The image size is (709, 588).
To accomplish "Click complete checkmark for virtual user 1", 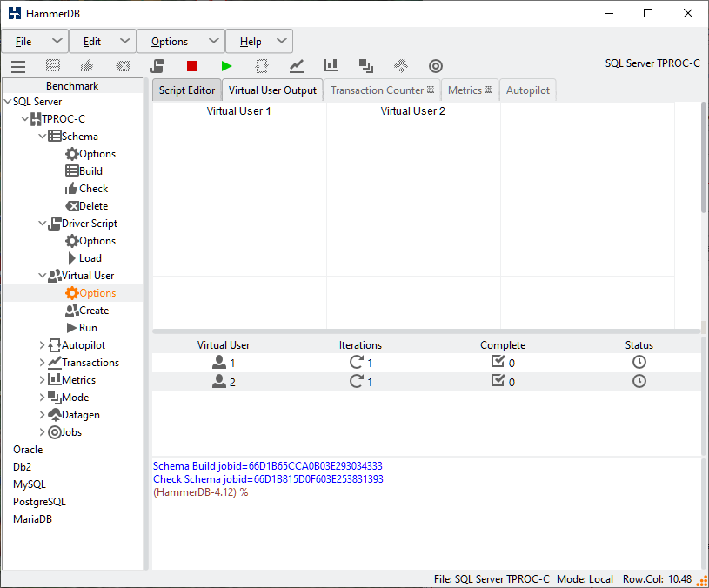I will click(498, 361).
